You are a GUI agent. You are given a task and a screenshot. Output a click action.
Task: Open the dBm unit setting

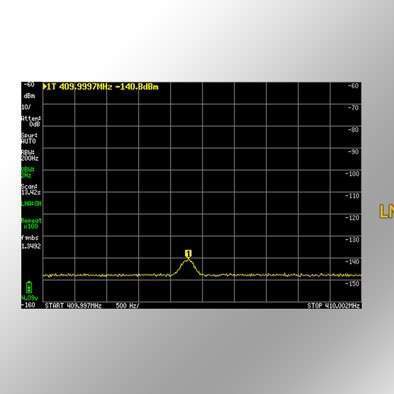tap(29, 96)
